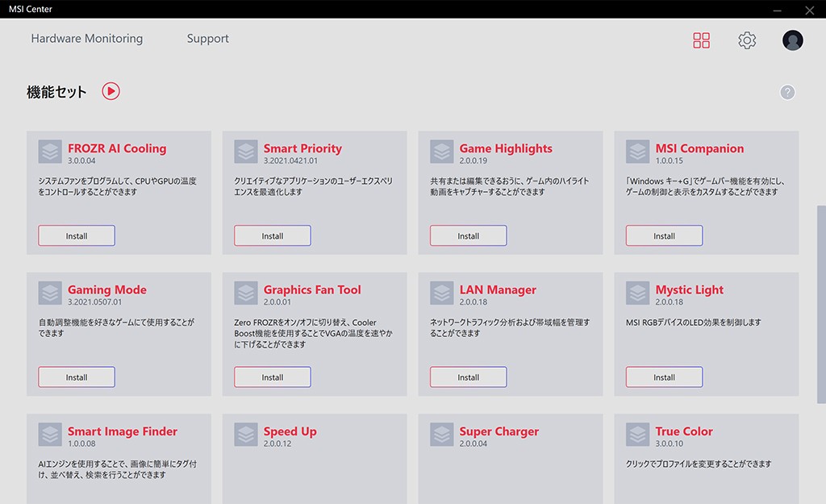Play the 機能セット intro video
Viewport: 826px width, 504px height.
click(111, 91)
